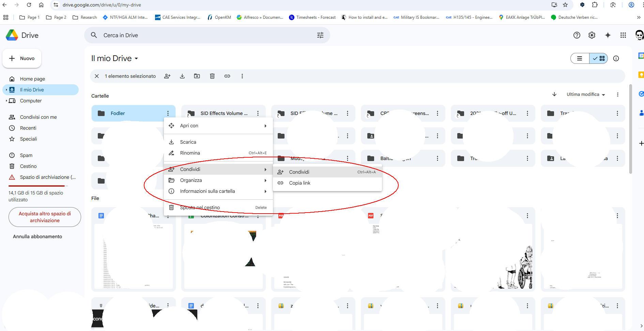Click the share person-add icon in selection toolbar

click(167, 76)
